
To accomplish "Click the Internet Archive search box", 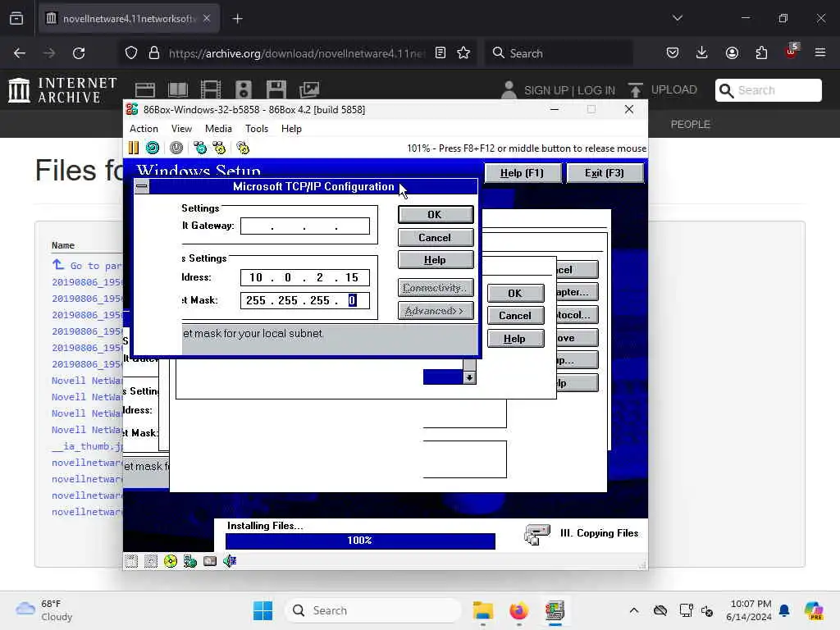I will (x=768, y=90).
